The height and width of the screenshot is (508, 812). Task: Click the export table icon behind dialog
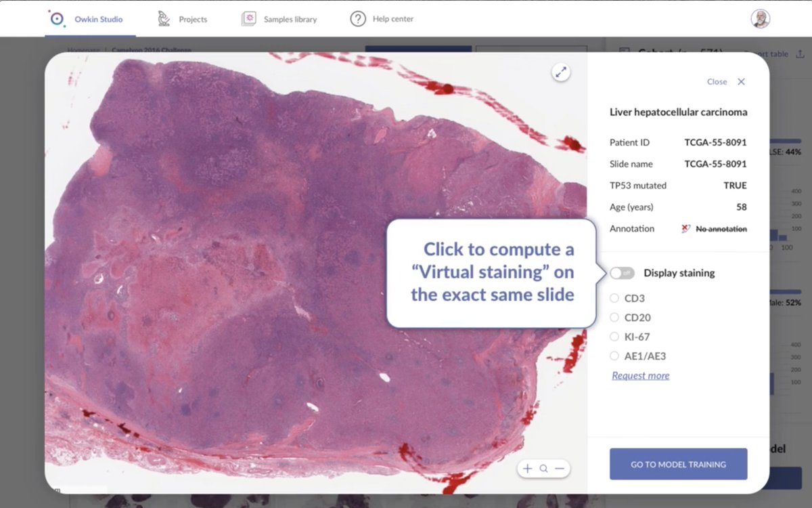click(800, 54)
